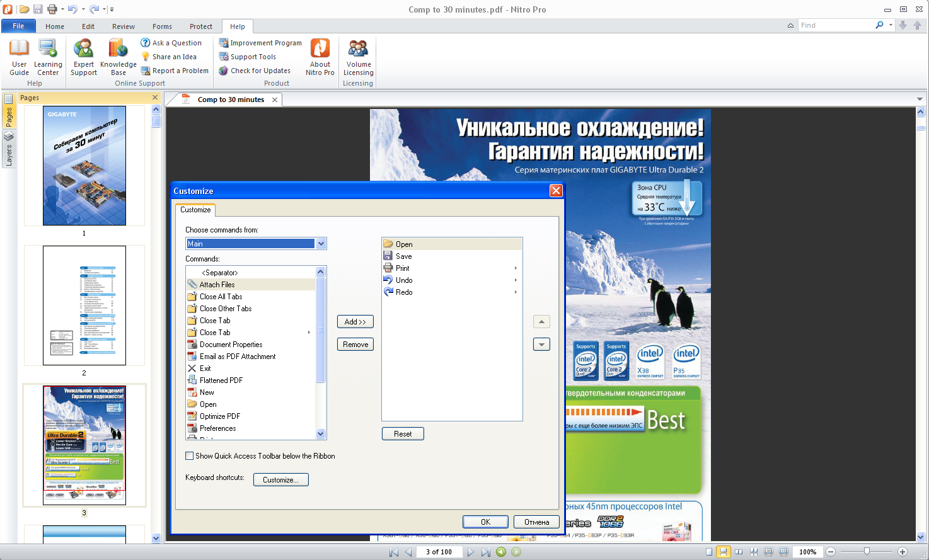Click Reset button

tap(403, 434)
